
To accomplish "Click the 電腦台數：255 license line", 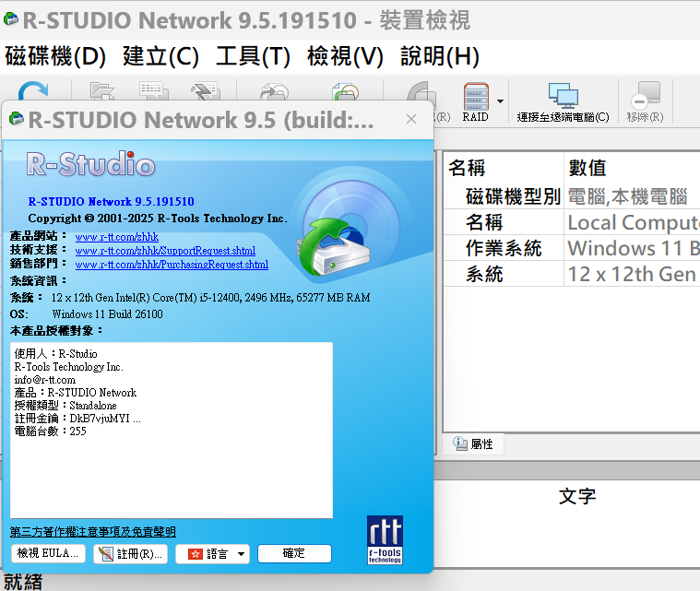I will coord(51,431).
